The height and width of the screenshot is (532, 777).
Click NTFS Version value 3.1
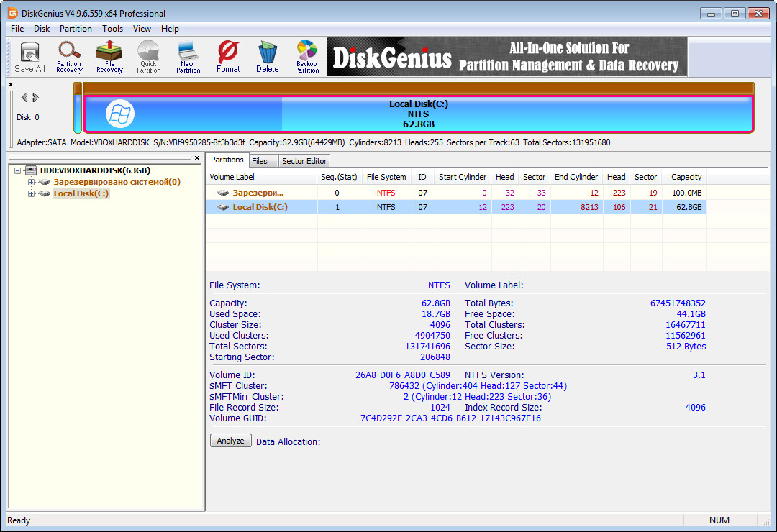pyautogui.click(x=699, y=375)
